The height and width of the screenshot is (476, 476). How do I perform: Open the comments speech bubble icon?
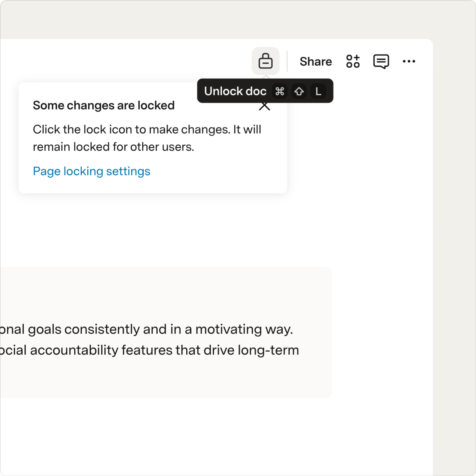[381, 61]
